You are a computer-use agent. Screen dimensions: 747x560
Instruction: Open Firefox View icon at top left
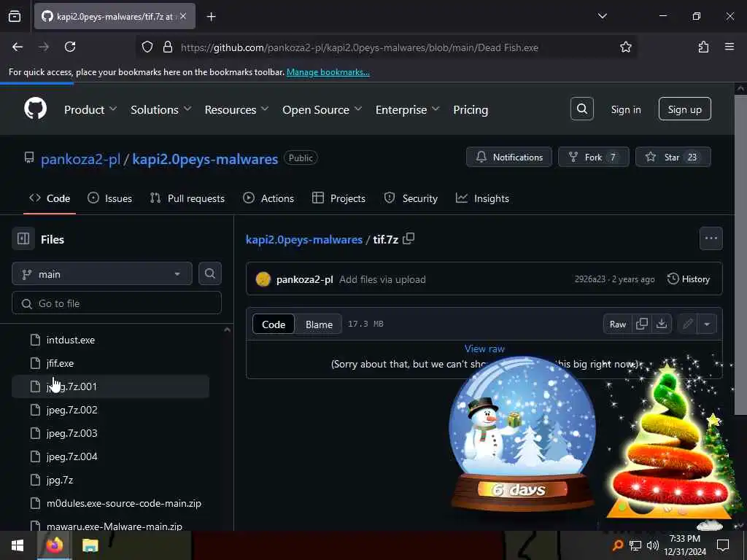[15, 17]
